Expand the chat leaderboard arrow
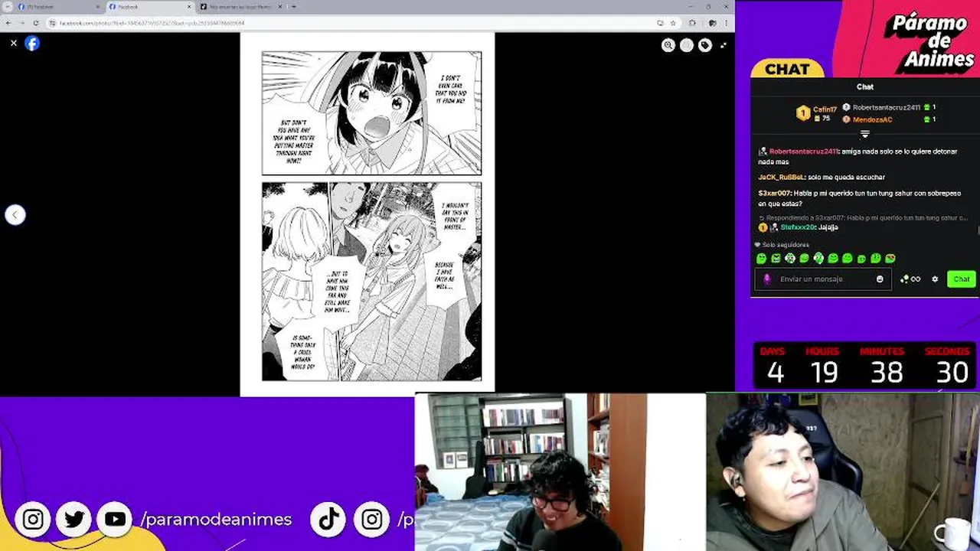Viewport: 980px width, 551px height. 865,134
